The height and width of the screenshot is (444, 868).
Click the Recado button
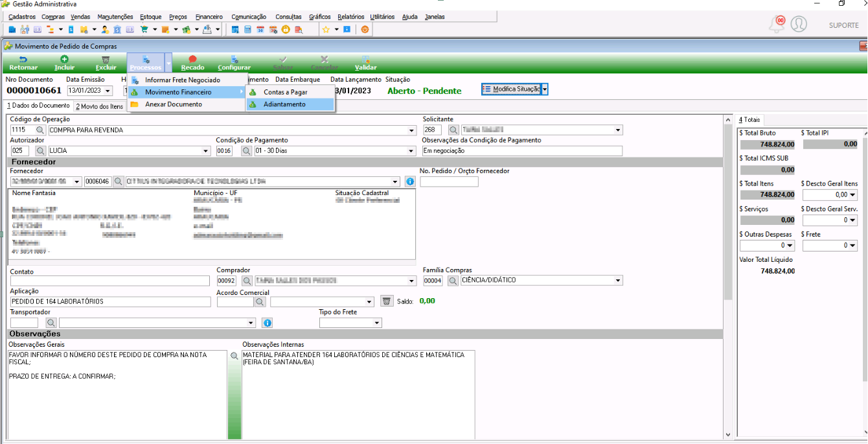coord(192,63)
